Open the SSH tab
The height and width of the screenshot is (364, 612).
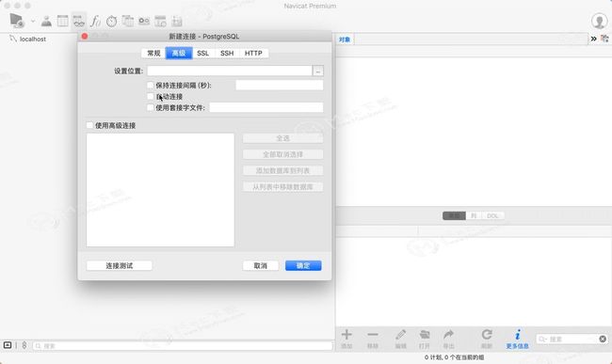227,53
